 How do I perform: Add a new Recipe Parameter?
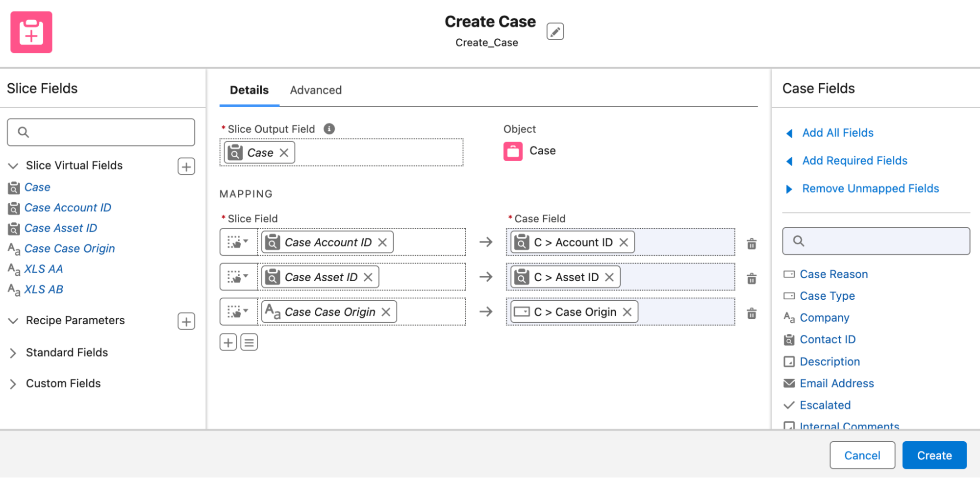(186, 321)
